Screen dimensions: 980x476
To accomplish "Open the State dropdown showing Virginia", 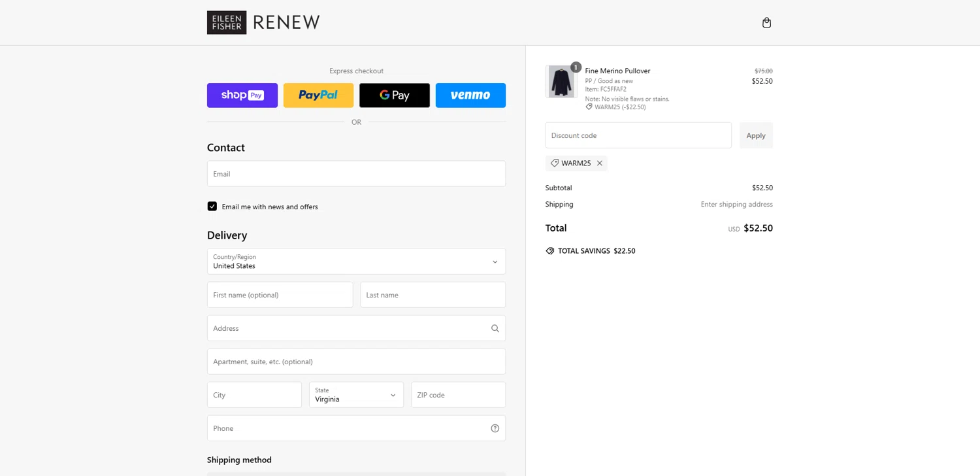I will point(356,395).
